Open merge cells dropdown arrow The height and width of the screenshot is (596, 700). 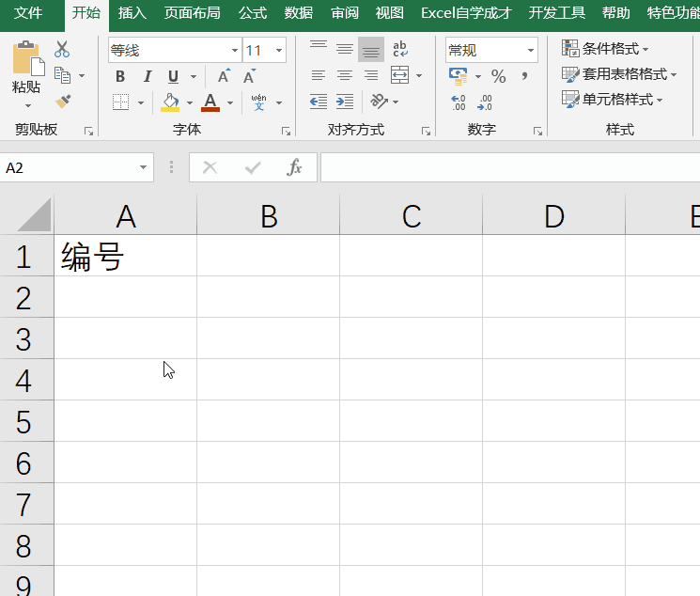(x=419, y=75)
